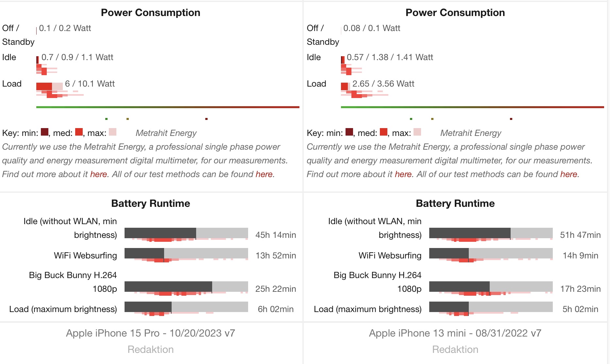Image resolution: width=610 pixels, height=364 pixels.
Task: Click the 51h 47min idle runtime bar
Action: [491, 233]
